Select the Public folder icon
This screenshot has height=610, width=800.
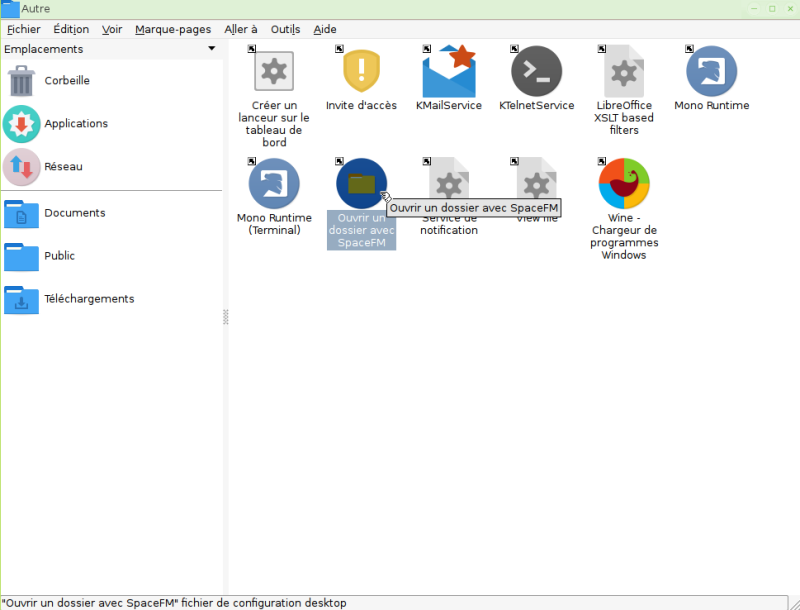tap(21, 256)
